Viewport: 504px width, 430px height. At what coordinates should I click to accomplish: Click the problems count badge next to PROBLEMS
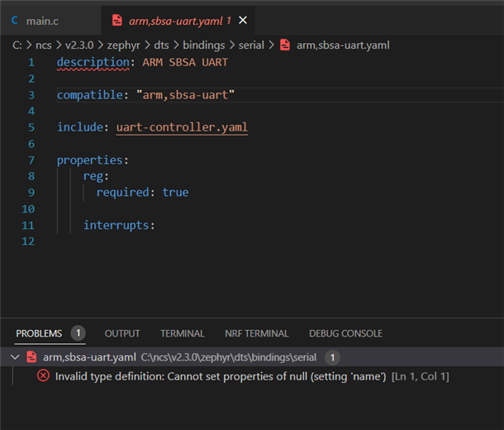[78, 333]
